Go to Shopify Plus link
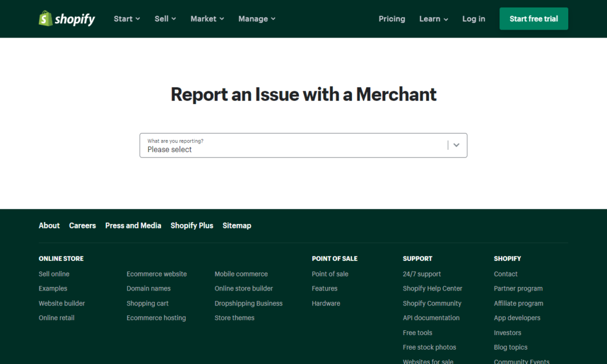This screenshot has height=364, width=607. pos(192,226)
